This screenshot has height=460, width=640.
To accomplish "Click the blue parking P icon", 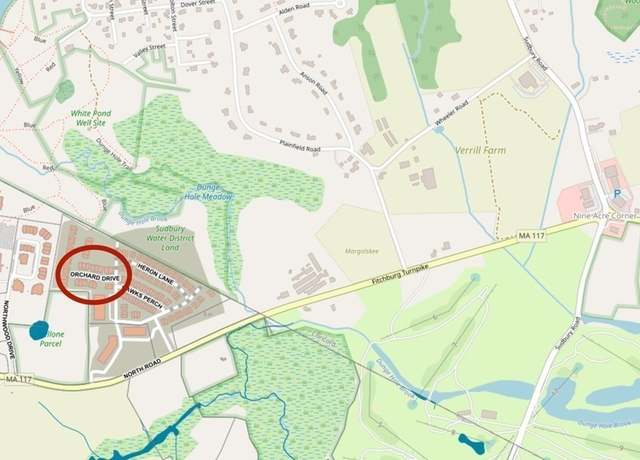I will pyautogui.click(x=617, y=193).
